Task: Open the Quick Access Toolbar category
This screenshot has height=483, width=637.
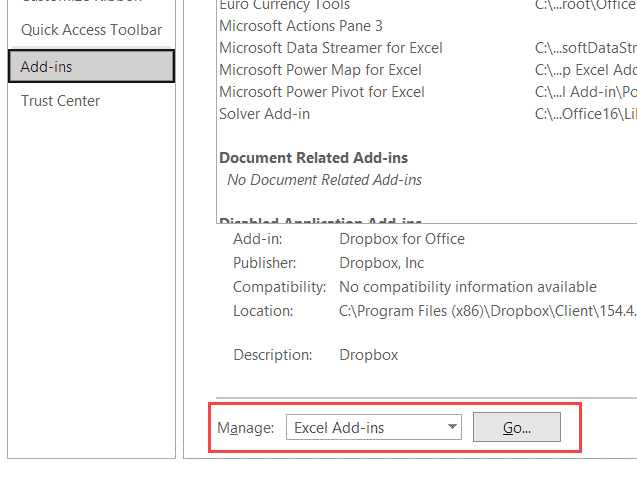Action: [x=91, y=30]
